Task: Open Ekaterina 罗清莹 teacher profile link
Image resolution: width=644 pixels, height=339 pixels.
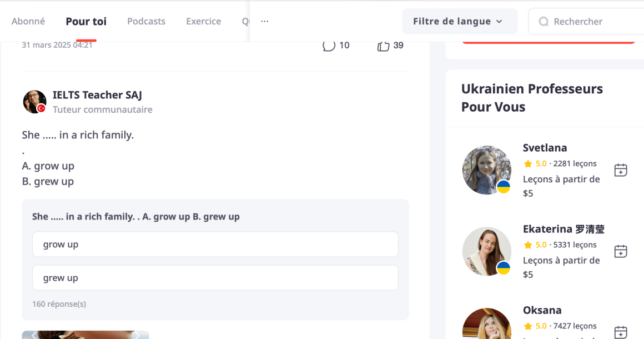Action: click(x=563, y=229)
